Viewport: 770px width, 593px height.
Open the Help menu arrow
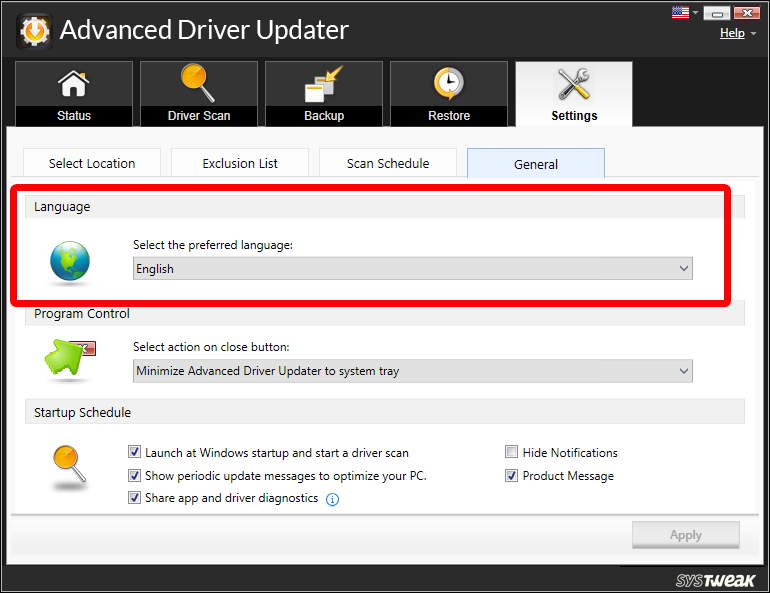tap(753, 34)
